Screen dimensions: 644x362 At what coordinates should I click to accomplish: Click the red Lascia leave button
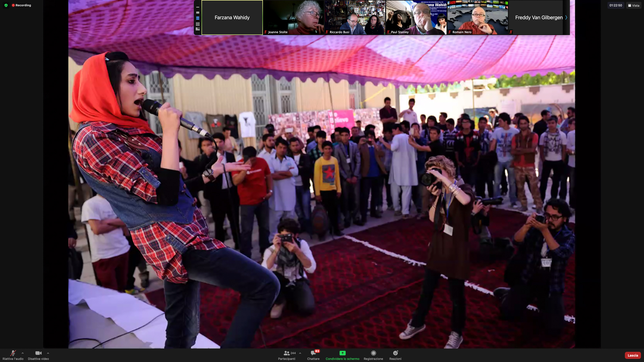[x=632, y=355]
